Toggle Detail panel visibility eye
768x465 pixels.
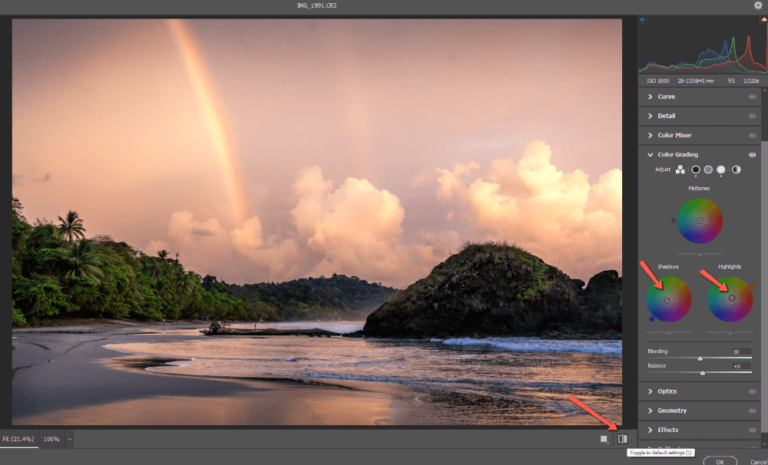coord(752,116)
